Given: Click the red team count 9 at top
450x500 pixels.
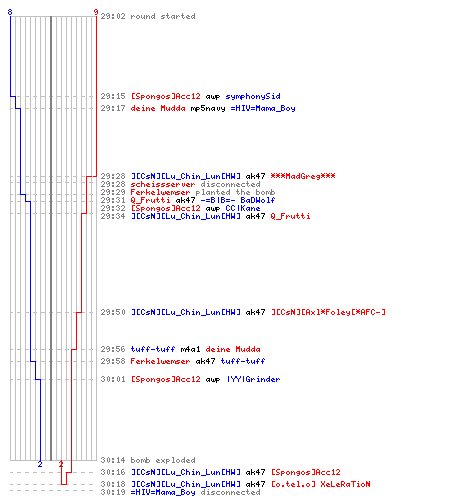Looking at the screenshot, I should (96, 12).
